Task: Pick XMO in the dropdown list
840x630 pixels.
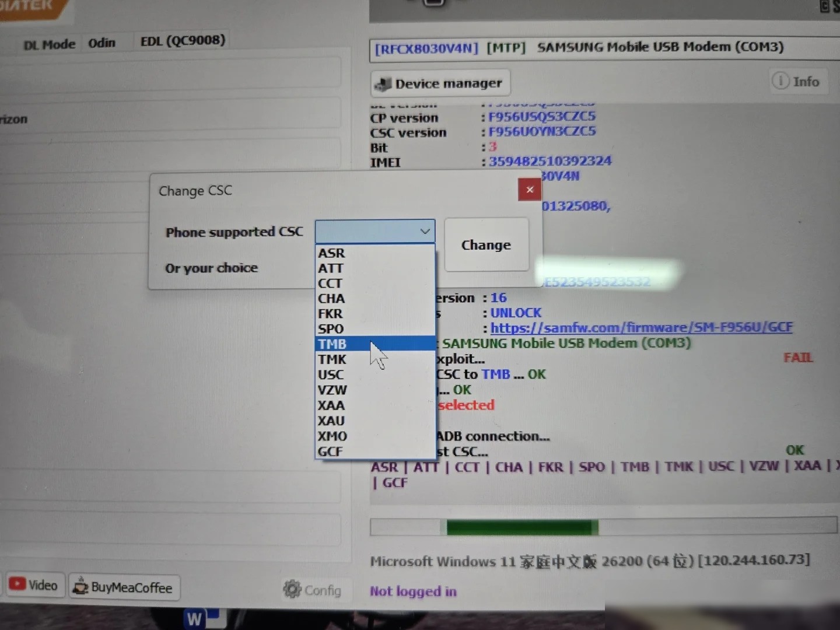Action: point(375,436)
